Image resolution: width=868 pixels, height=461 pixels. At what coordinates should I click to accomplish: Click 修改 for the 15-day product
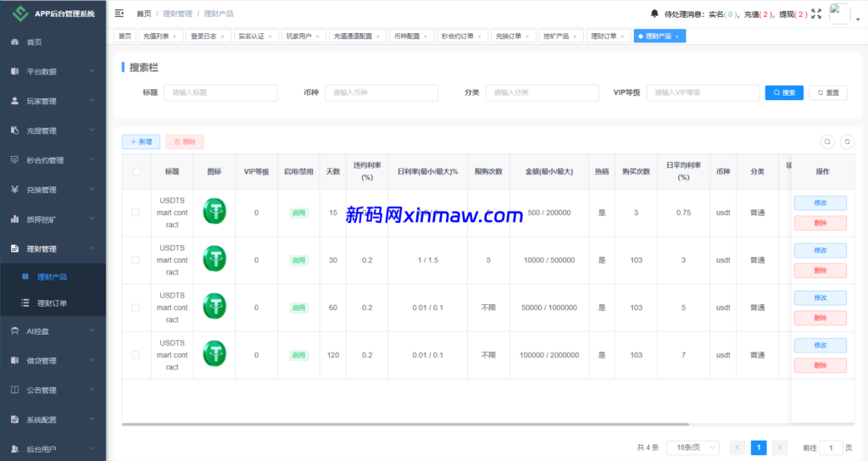coord(820,203)
